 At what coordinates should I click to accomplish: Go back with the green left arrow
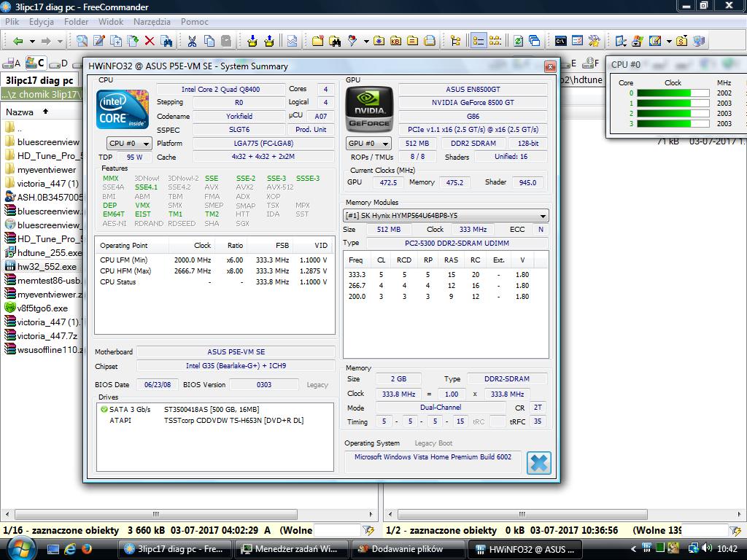coord(18,42)
